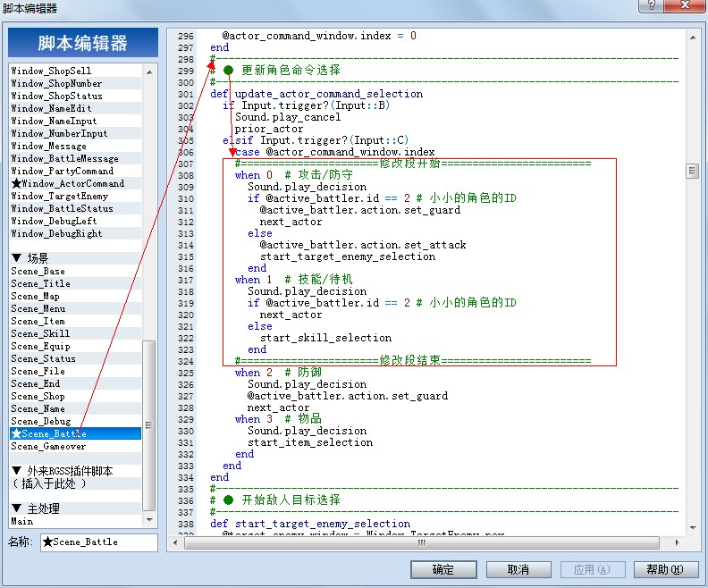Click script list scroll-up arrow
The height and width of the screenshot is (588, 708).
click(x=149, y=71)
